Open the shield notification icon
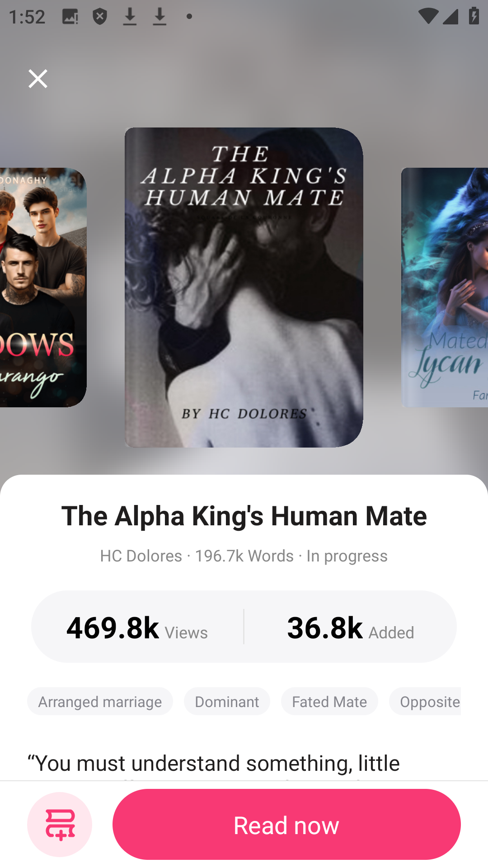Image resolution: width=488 pixels, height=868 pixels. click(100, 17)
